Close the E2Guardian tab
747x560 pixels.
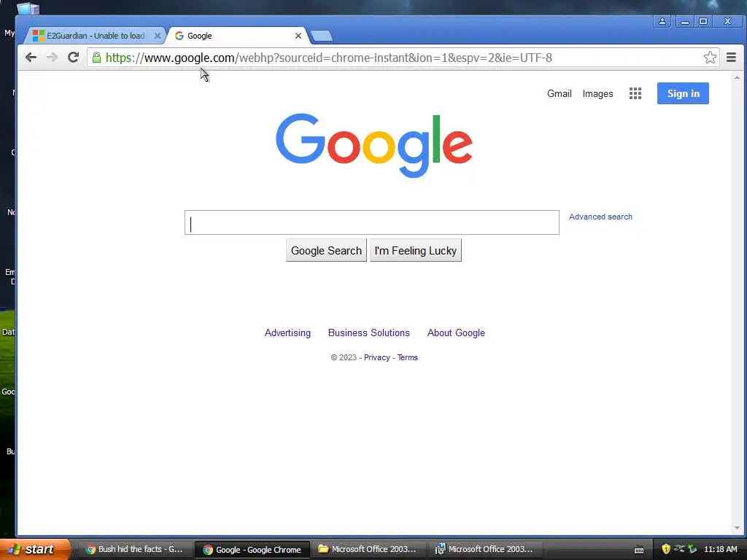158,36
